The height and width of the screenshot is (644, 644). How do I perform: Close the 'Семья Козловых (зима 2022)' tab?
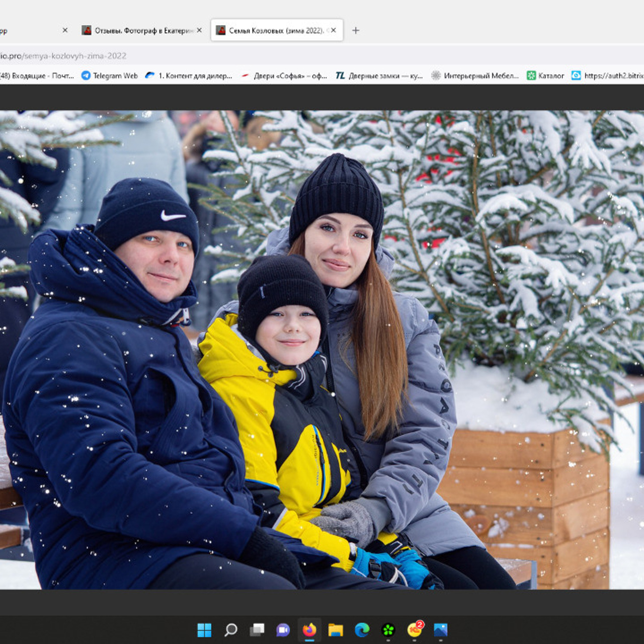(x=333, y=30)
